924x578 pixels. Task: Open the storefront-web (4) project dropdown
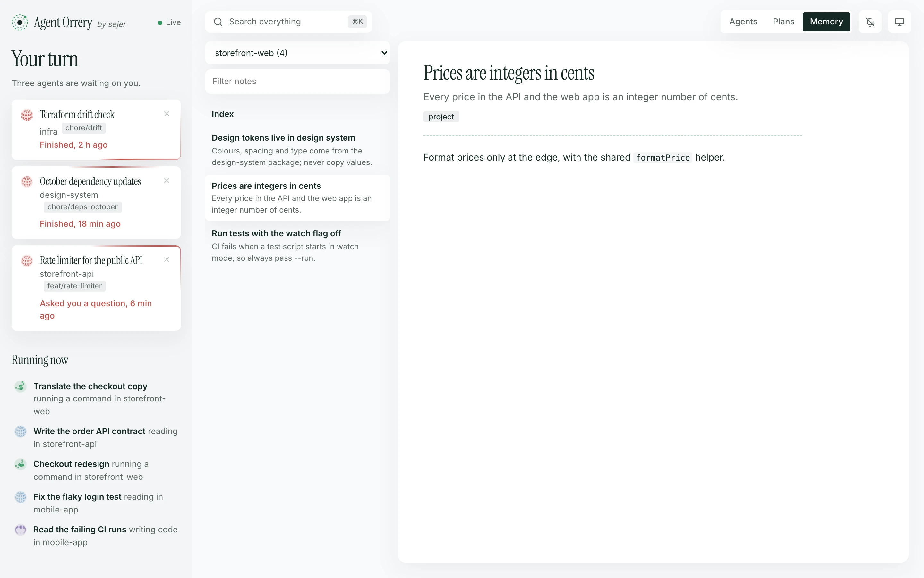pyautogui.click(x=298, y=53)
